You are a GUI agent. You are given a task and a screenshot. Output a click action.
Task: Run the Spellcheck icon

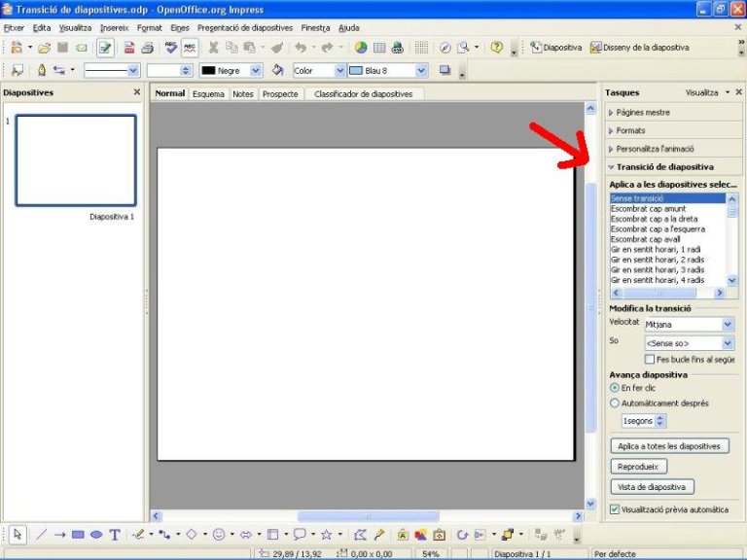pyautogui.click(x=171, y=47)
